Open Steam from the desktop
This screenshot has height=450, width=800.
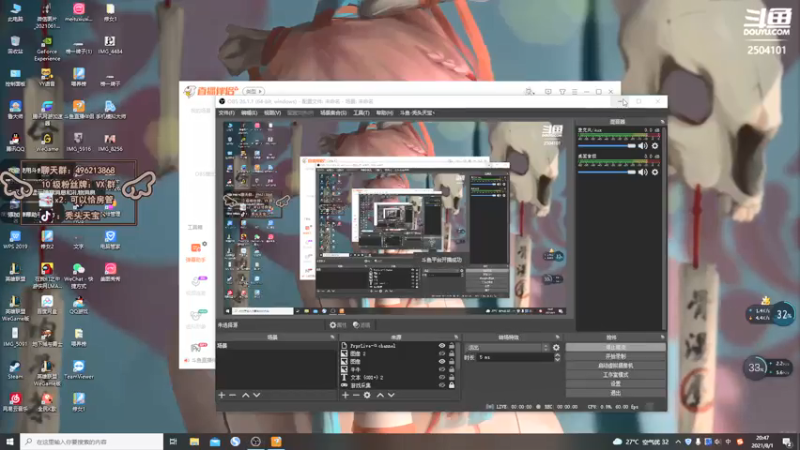tap(15, 369)
